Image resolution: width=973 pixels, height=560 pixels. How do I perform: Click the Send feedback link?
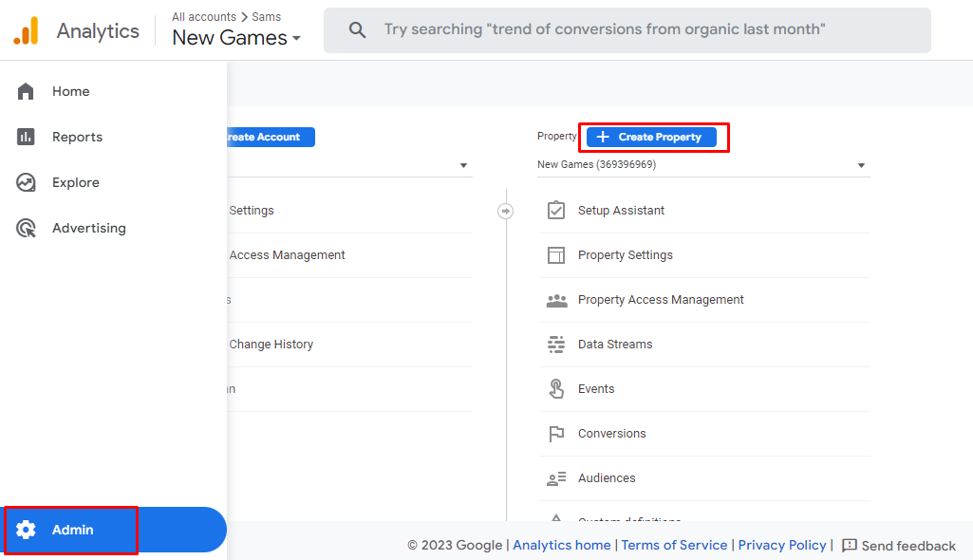[899, 546]
